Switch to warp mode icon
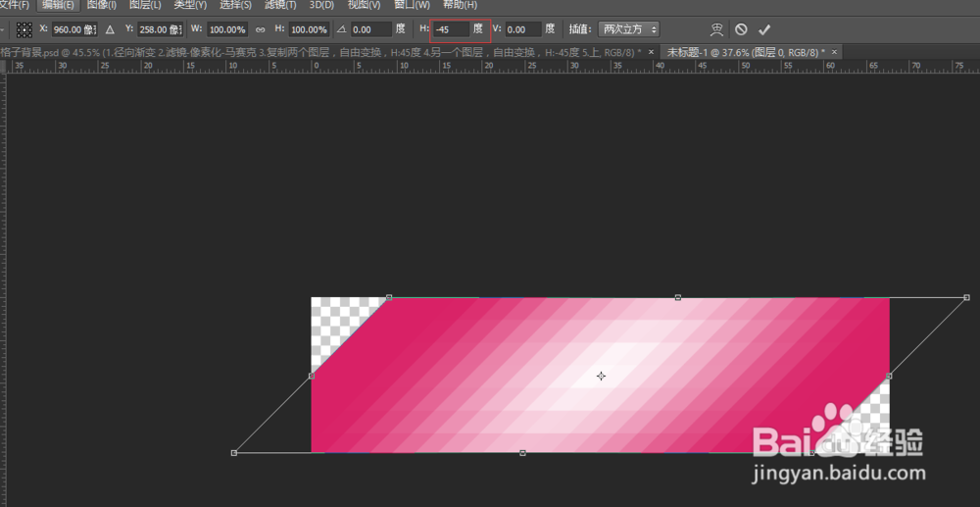980x507 pixels. pyautogui.click(x=717, y=29)
